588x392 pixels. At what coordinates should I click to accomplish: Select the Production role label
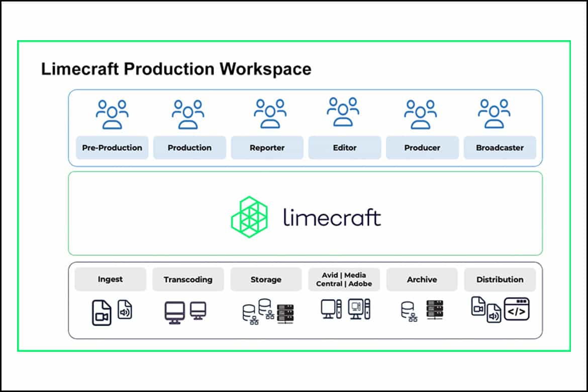click(x=190, y=148)
